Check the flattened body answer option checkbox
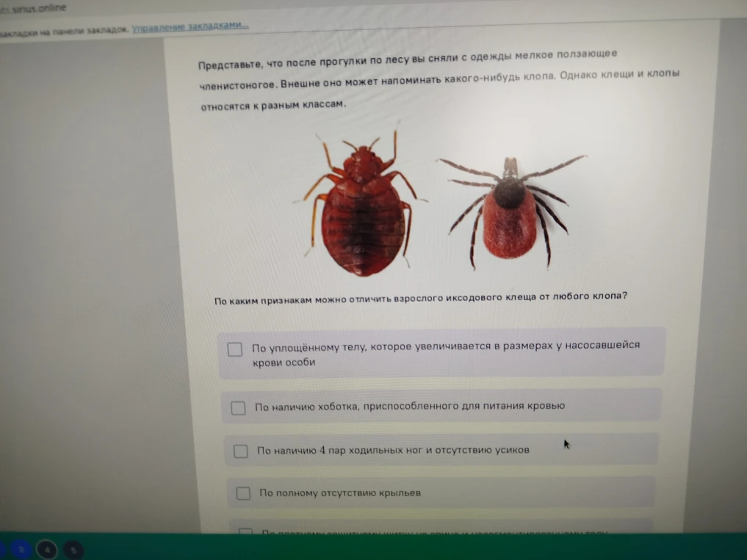747x560 pixels. click(x=235, y=349)
